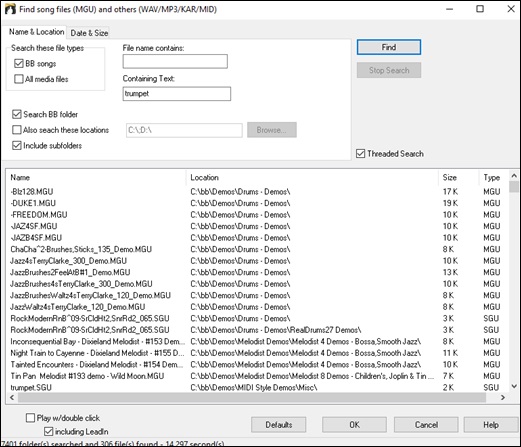Click the Band-in-a-Box title bar icon
The height and width of the screenshot is (447, 521).
10,9
